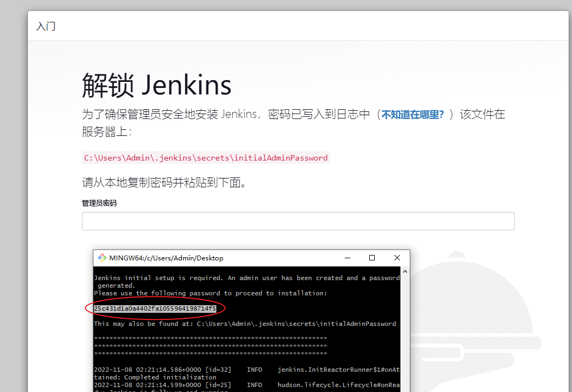572x392 pixels.
Task: Close the MINGW64 terminal window
Action: click(397, 258)
